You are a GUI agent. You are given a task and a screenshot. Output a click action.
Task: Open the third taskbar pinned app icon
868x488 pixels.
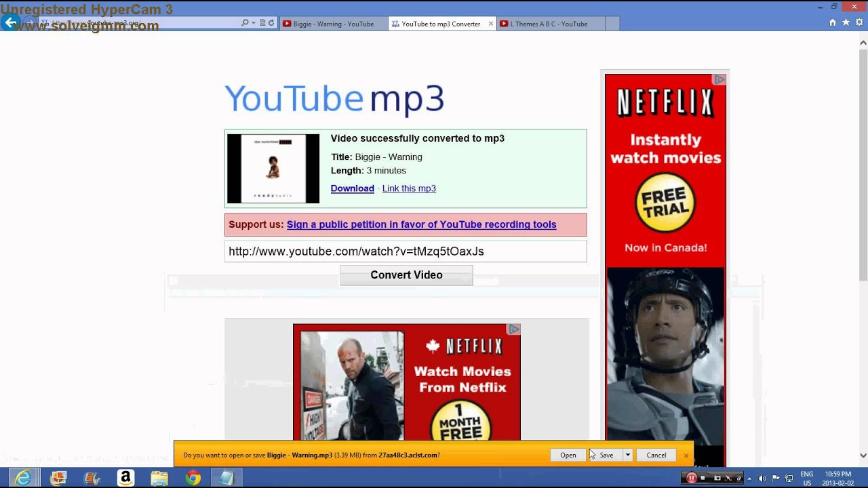click(x=92, y=479)
